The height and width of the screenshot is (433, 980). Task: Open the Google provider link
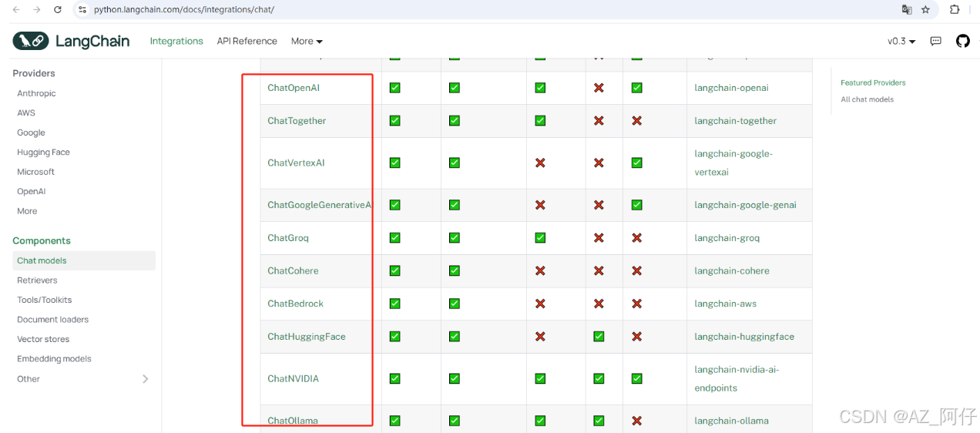point(31,133)
